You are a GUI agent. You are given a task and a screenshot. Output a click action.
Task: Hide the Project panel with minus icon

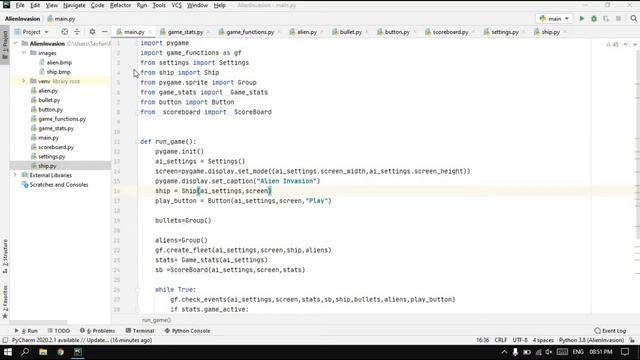pos(104,31)
